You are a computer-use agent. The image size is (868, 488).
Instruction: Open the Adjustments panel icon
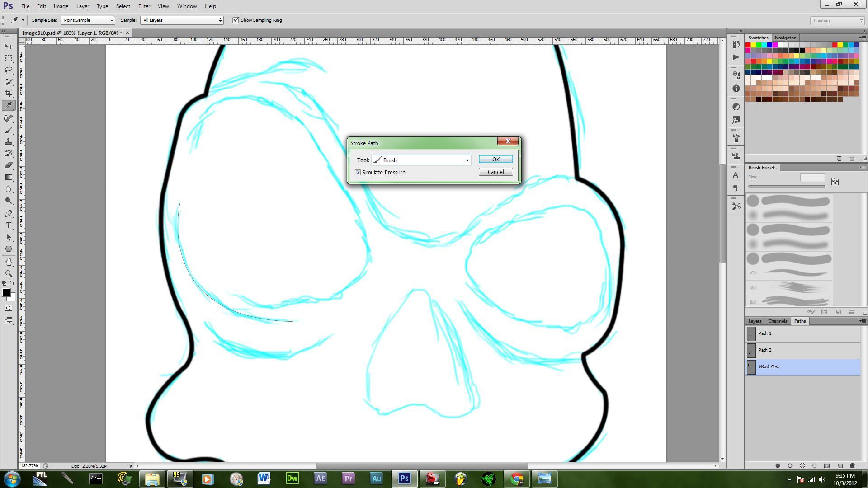(x=736, y=107)
